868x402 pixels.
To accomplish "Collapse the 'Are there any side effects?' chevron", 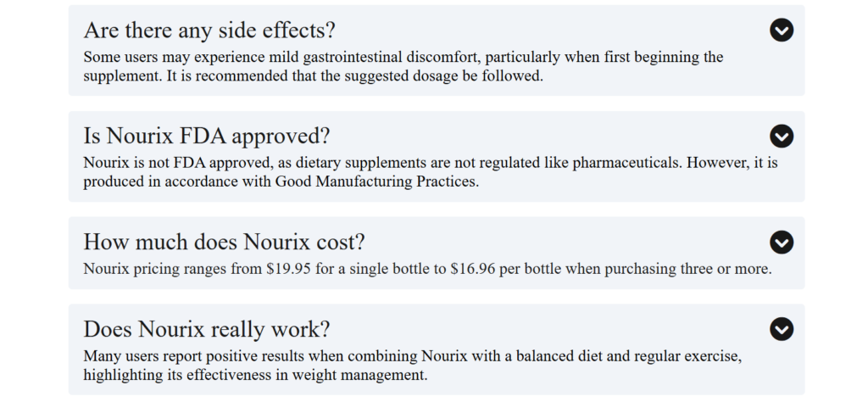I will click(781, 30).
